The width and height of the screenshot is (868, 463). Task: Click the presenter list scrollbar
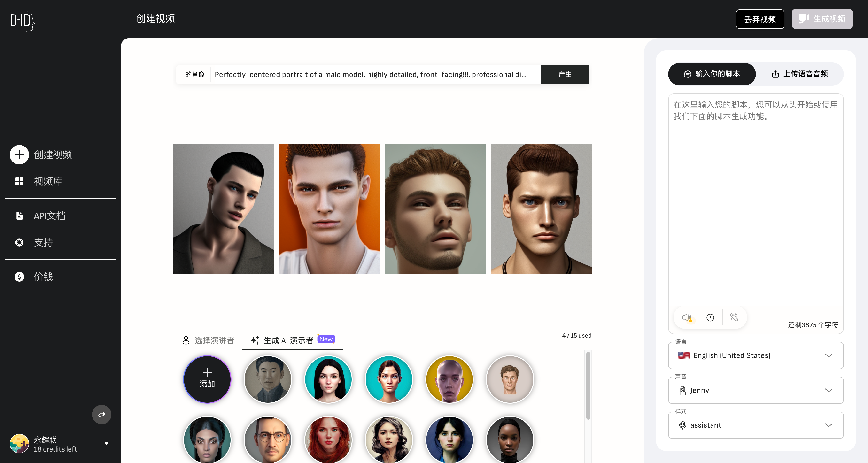pyautogui.click(x=588, y=386)
